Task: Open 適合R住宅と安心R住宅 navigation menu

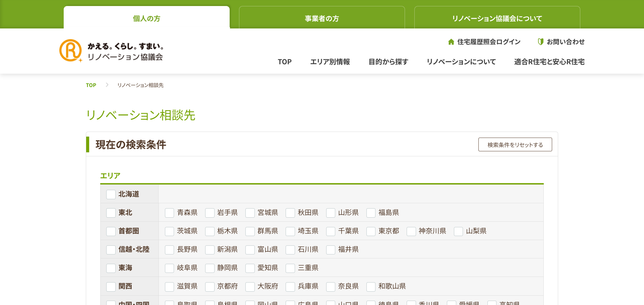Action: (549, 62)
